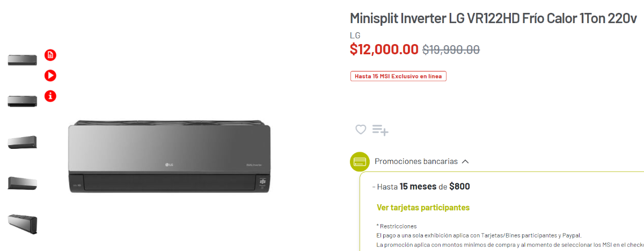Click the green credit card icon
Viewport: 644px width, 251px height.
[x=360, y=161]
